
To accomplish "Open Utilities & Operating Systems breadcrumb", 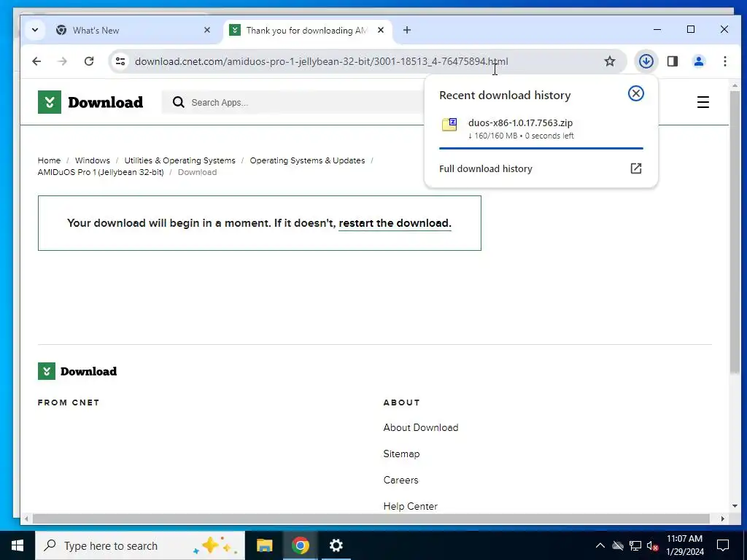I will click(179, 160).
